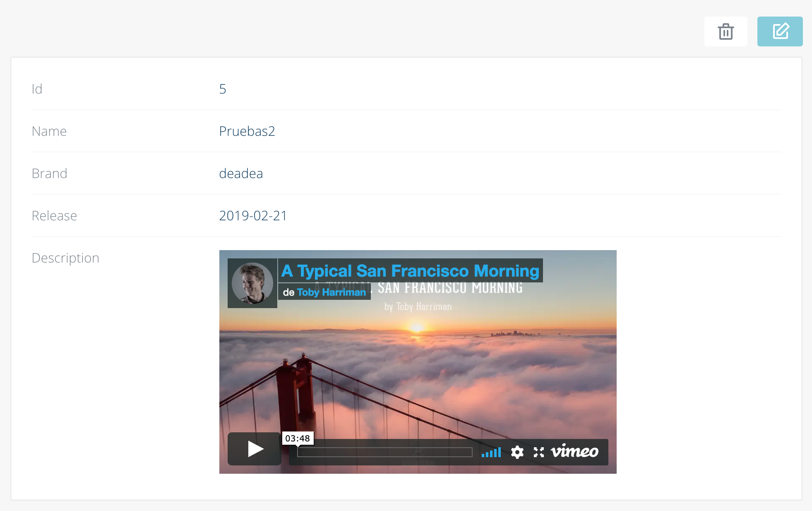
Task: Click the Id value 5
Action: (x=223, y=89)
